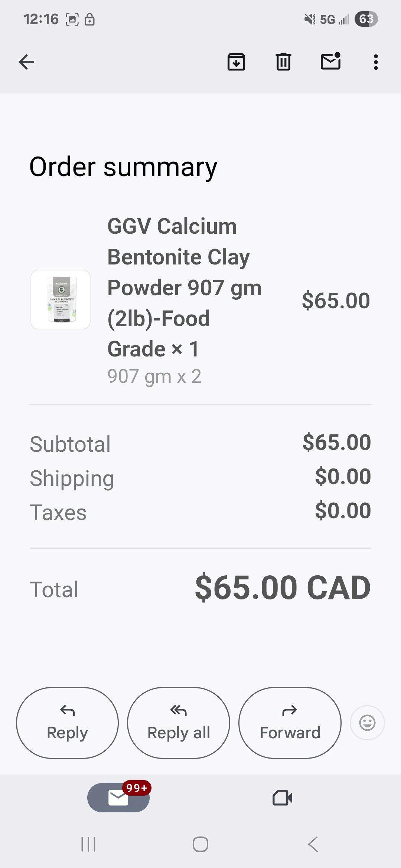Screen dimensions: 401x868
Task: Switch to the Mail tab
Action: click(118, 798)
